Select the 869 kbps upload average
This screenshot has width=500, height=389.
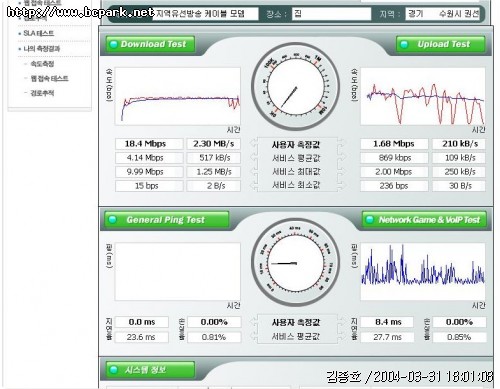(x=395, y=158)
